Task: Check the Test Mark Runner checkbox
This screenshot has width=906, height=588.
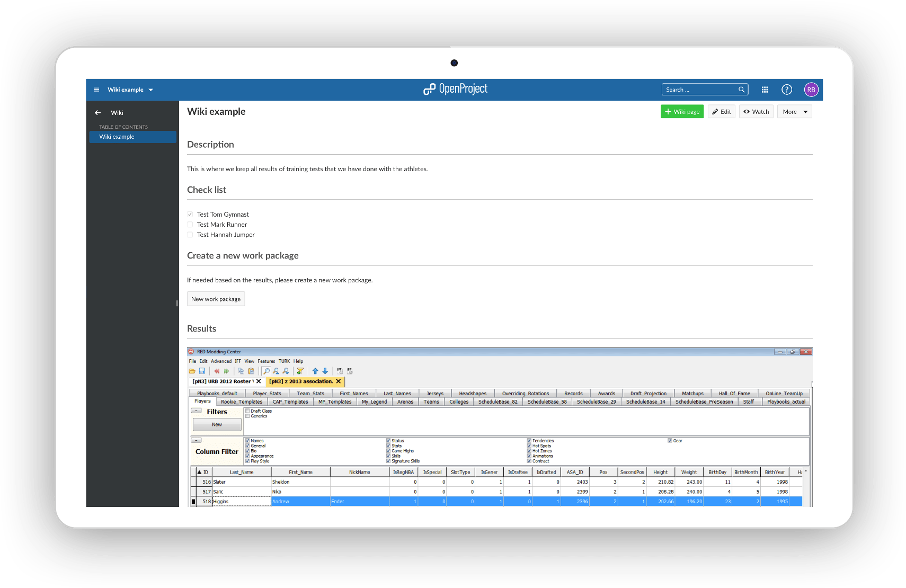Action: (x=190, y=225)
